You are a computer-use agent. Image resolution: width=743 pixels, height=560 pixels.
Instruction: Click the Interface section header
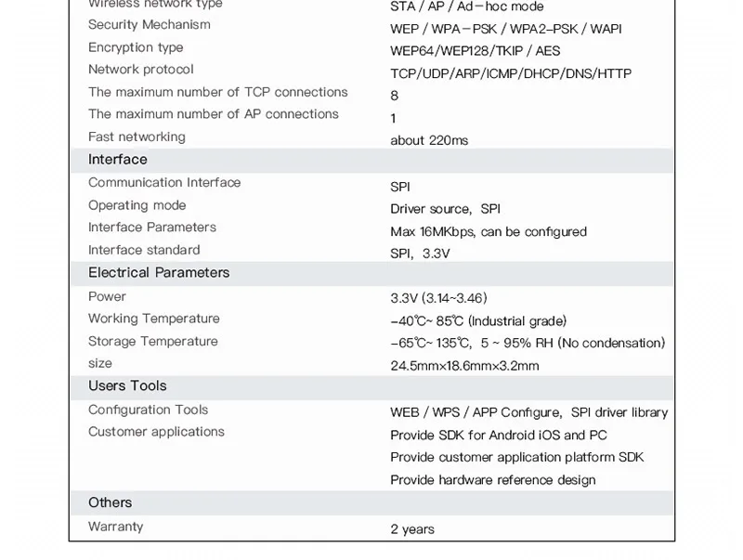372,160
